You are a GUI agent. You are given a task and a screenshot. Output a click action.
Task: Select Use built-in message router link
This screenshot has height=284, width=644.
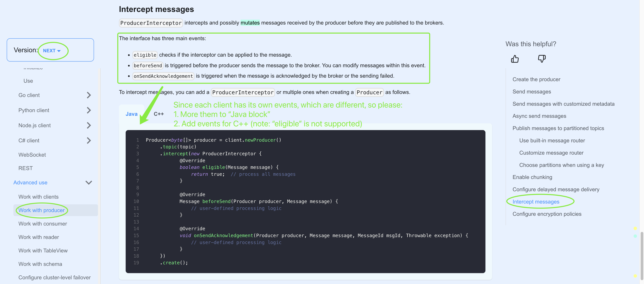[x=552, y=140]
